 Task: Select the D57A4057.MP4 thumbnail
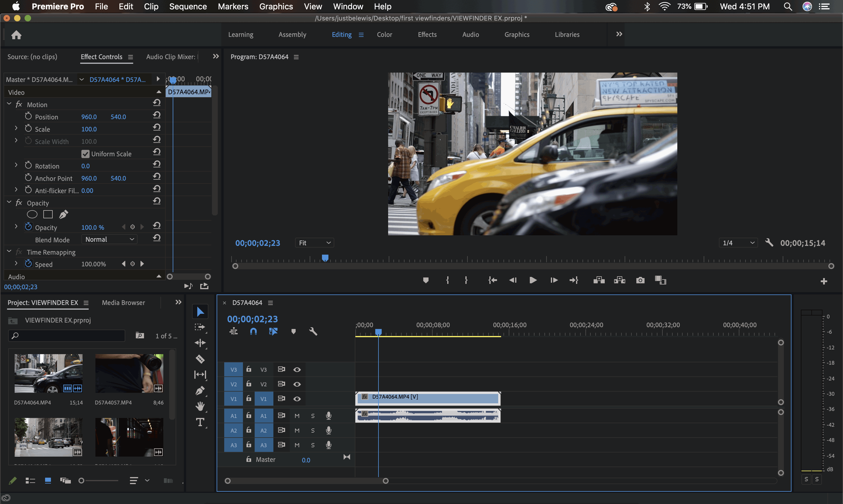tap(129, 373)
